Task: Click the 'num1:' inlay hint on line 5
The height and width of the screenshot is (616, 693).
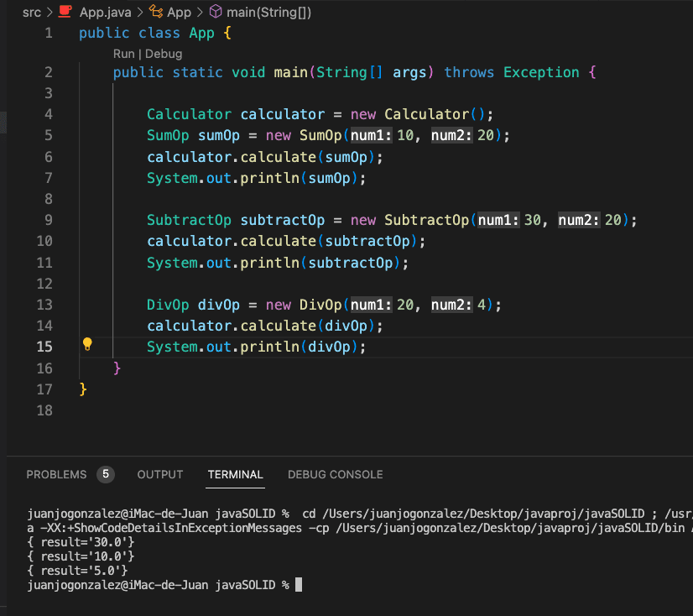Action: (371, 135)
